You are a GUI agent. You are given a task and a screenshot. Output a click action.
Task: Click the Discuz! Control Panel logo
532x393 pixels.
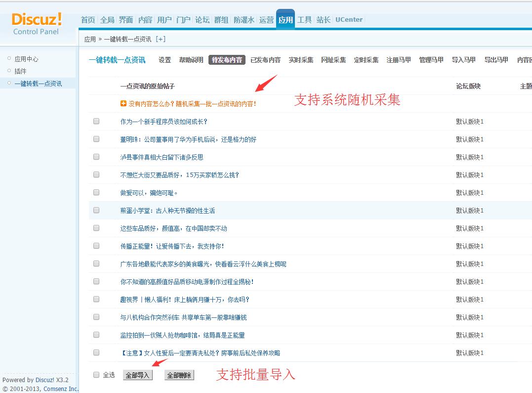point(36,24)
